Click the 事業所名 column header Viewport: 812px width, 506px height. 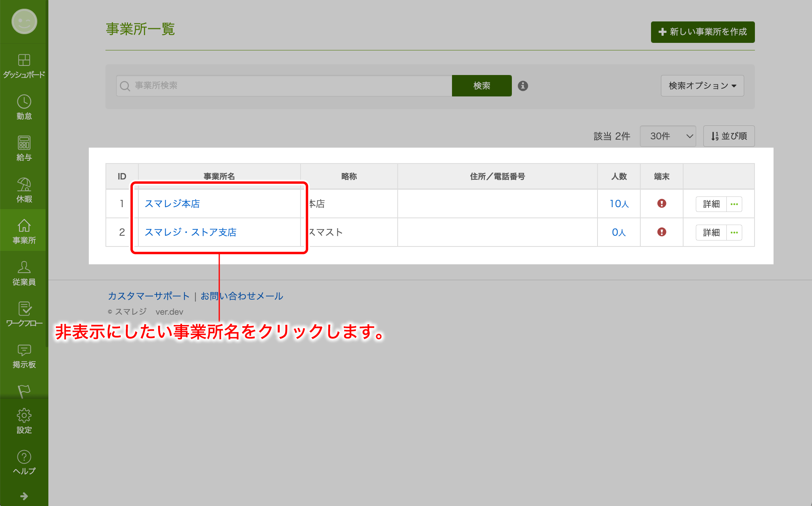219,176
